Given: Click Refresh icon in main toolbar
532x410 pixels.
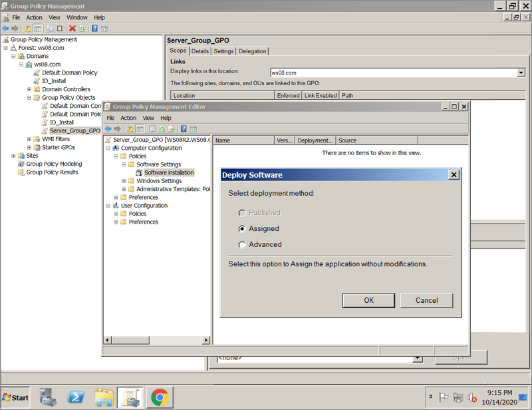Looking at the screenshot, I should click(x=82, y=29).
